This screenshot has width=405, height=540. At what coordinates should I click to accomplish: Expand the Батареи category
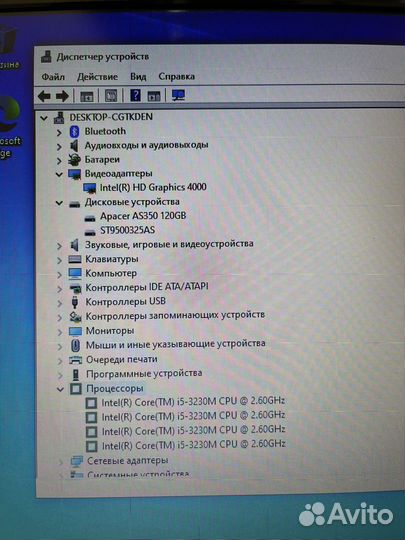pyautogui.click(x=59, y=161)
